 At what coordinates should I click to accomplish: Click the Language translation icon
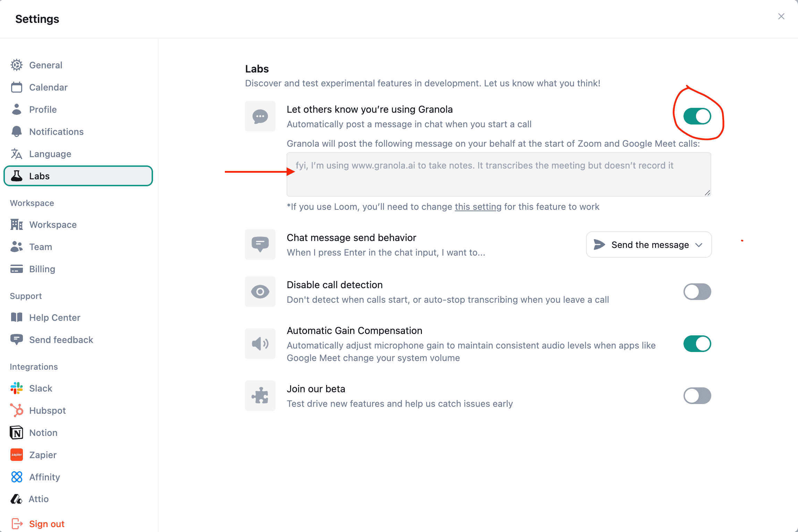coord(17,154)
